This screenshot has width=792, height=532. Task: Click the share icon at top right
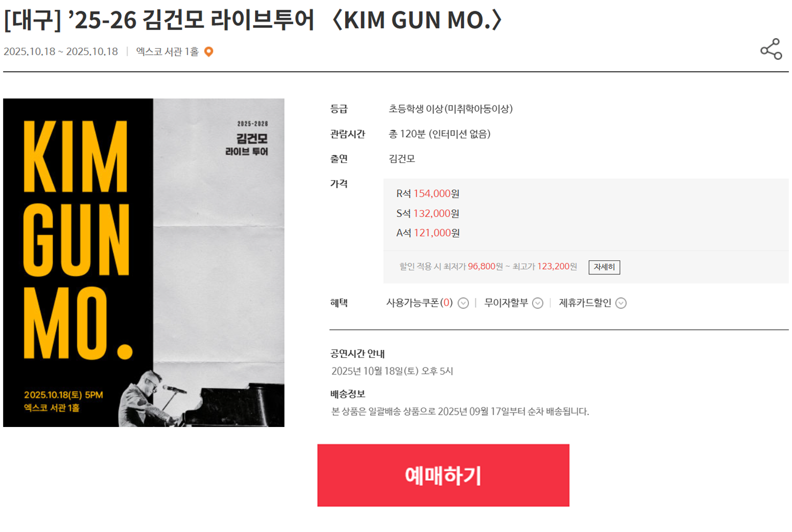coord(771,49)
